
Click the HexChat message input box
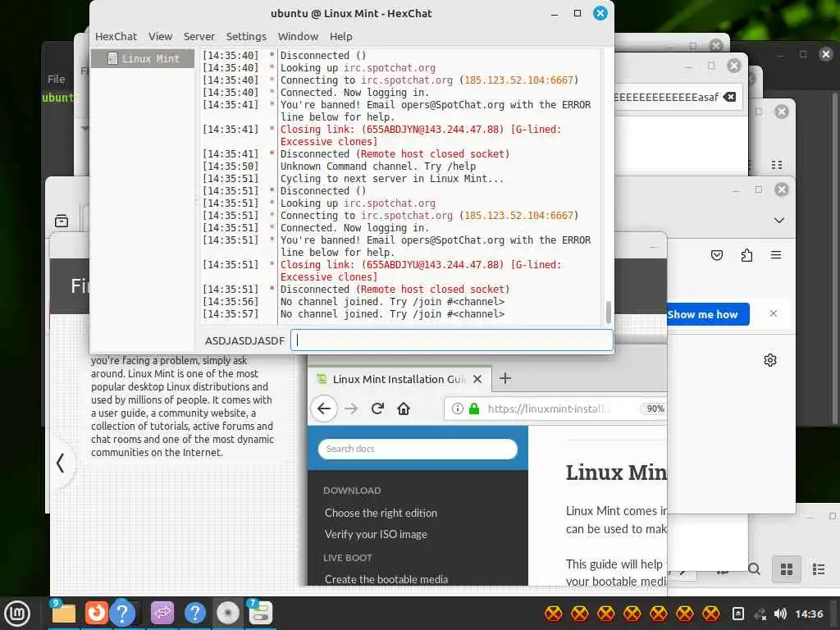point(452,340)
